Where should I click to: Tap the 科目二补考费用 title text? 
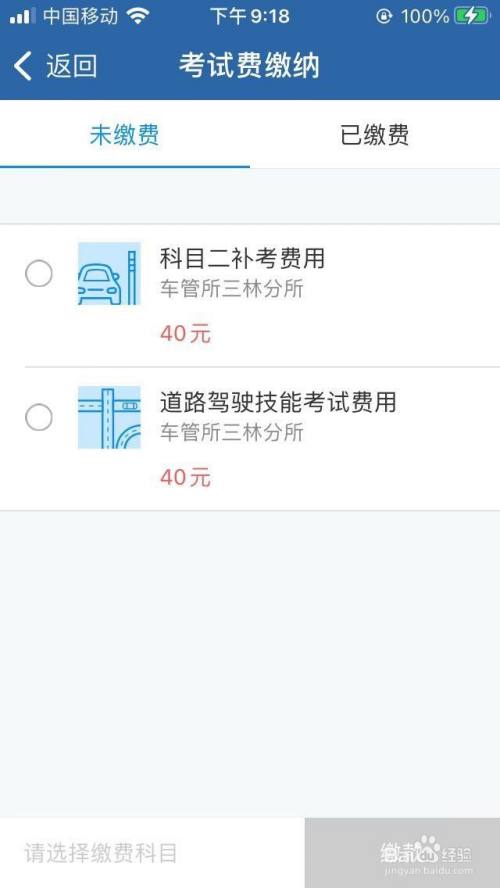(x=242, y=259)
